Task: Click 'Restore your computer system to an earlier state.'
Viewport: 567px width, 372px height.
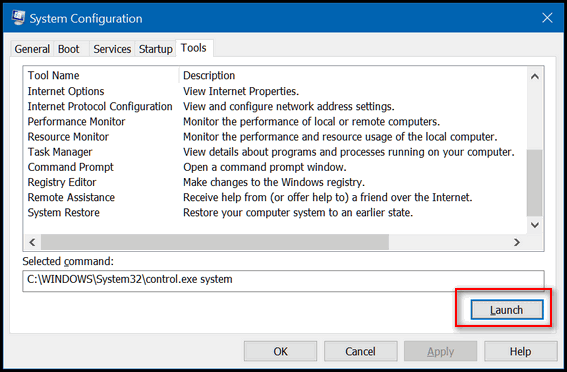Action: (x=298, y=213)
